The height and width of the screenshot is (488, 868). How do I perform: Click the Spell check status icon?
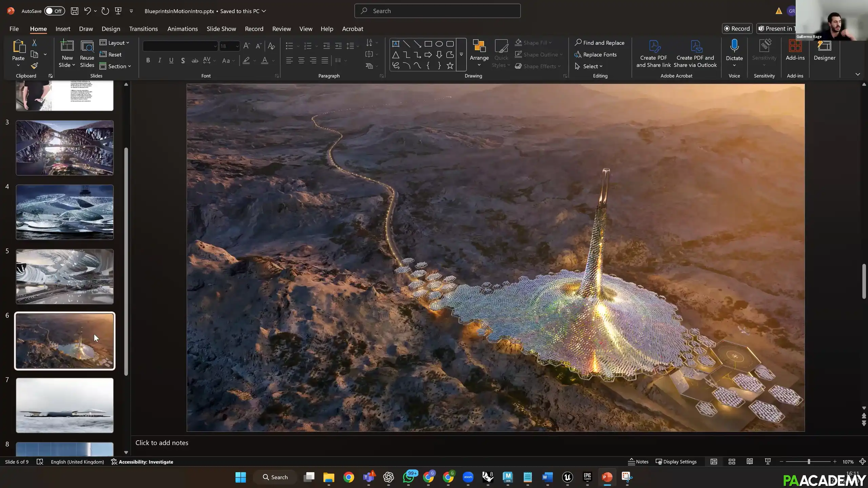tap(40, 462)
